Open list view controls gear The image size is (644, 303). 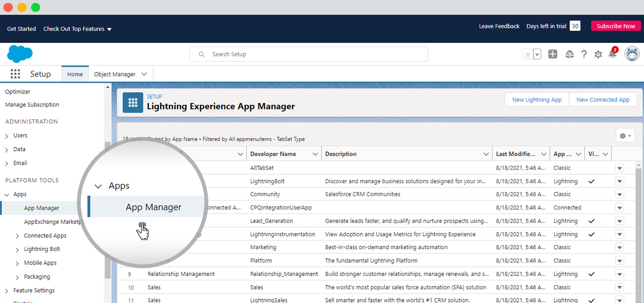[625, 136]
